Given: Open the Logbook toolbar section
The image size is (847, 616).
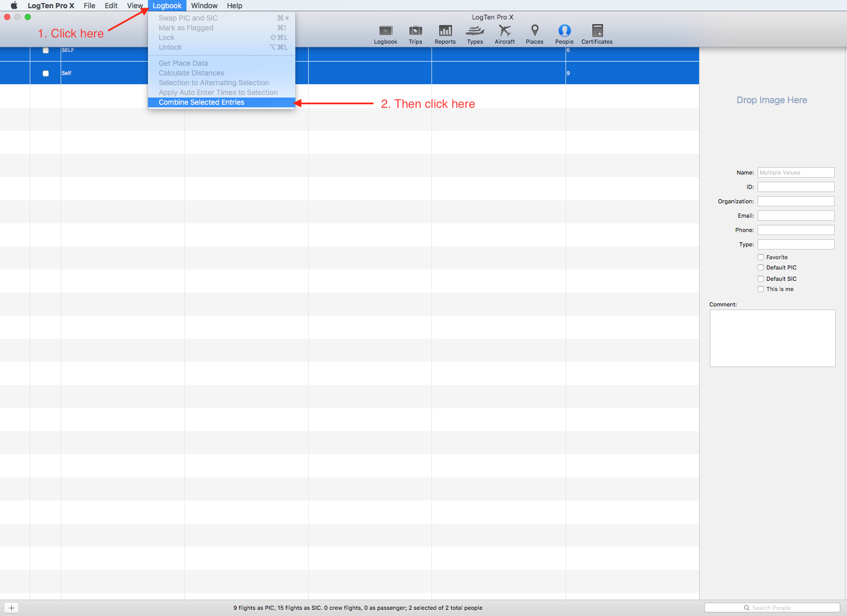Looking at the screenshot, I should (385, 34).
